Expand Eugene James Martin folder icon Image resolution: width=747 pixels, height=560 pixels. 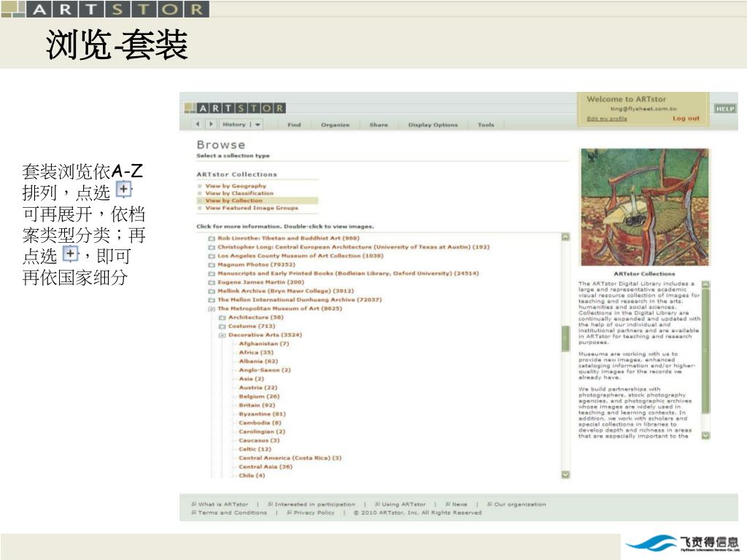point(212,283)
